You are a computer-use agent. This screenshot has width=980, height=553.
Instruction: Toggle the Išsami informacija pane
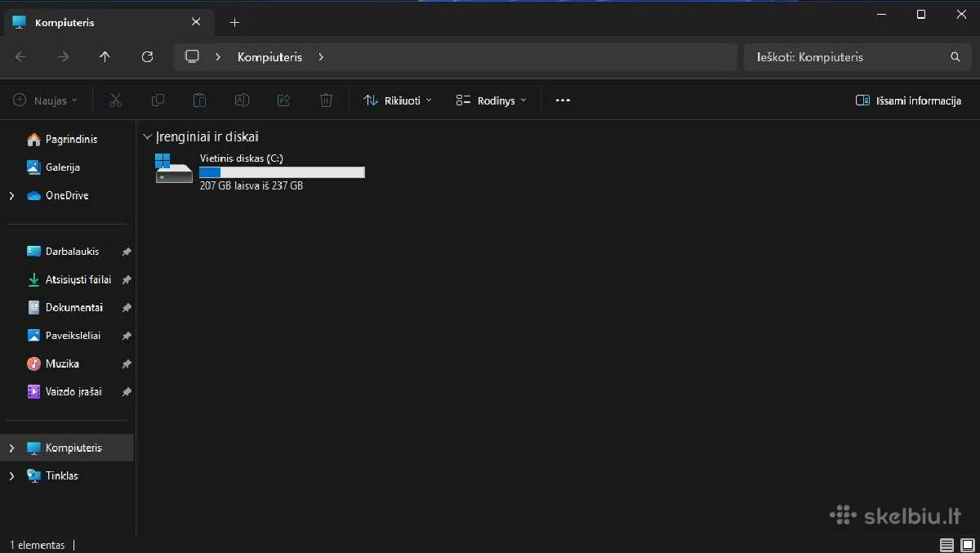click(x=908, y=100)
